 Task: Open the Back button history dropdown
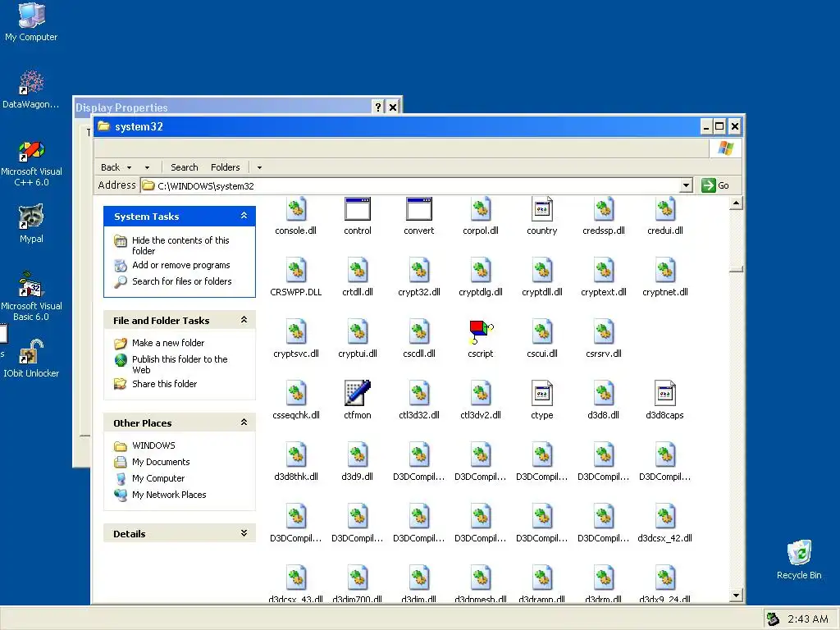[129, 167]
